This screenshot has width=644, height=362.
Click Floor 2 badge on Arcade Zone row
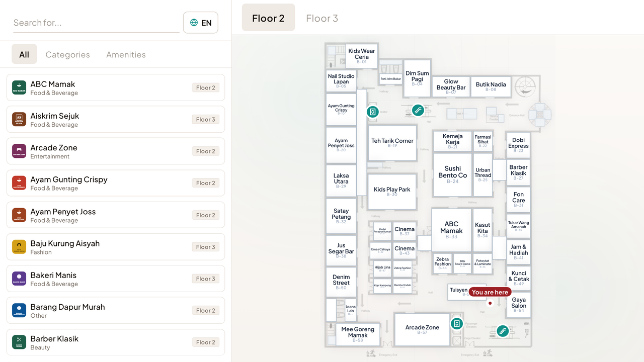[x=206, y=151]
